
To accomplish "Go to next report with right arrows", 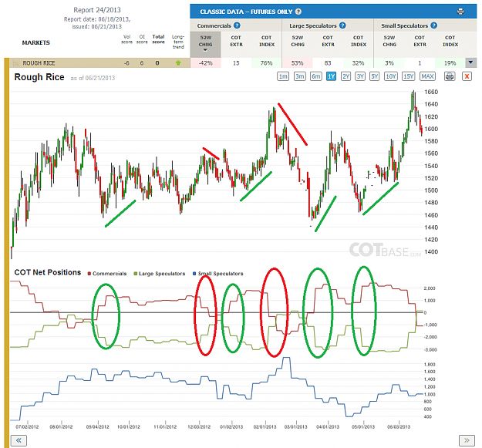I will point(467,440).
